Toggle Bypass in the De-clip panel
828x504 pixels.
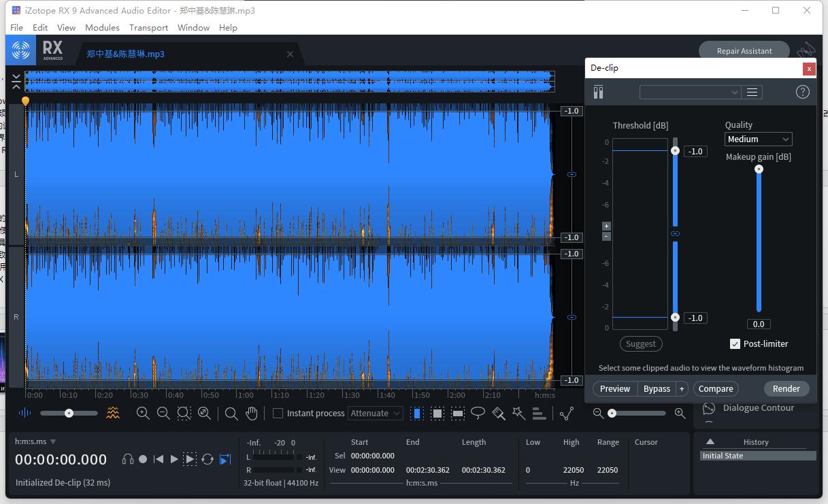pos(656,388)
